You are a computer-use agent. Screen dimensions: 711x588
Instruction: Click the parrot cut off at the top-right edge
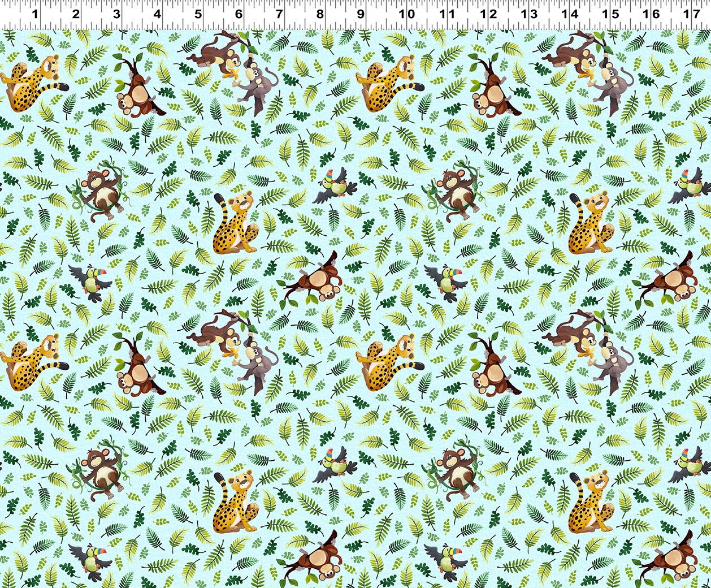[x=690, y=187]
